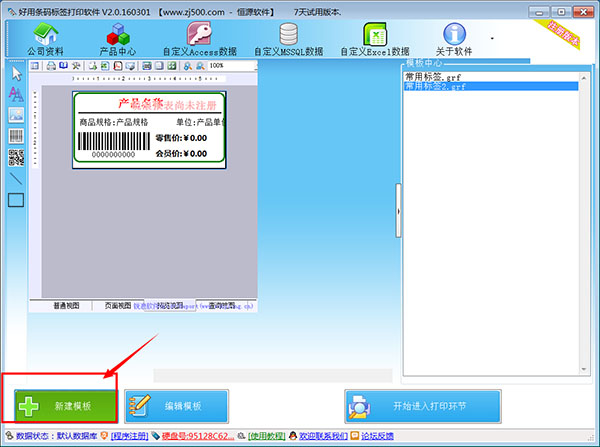Click the red PDF export icon

click(118, 66)
